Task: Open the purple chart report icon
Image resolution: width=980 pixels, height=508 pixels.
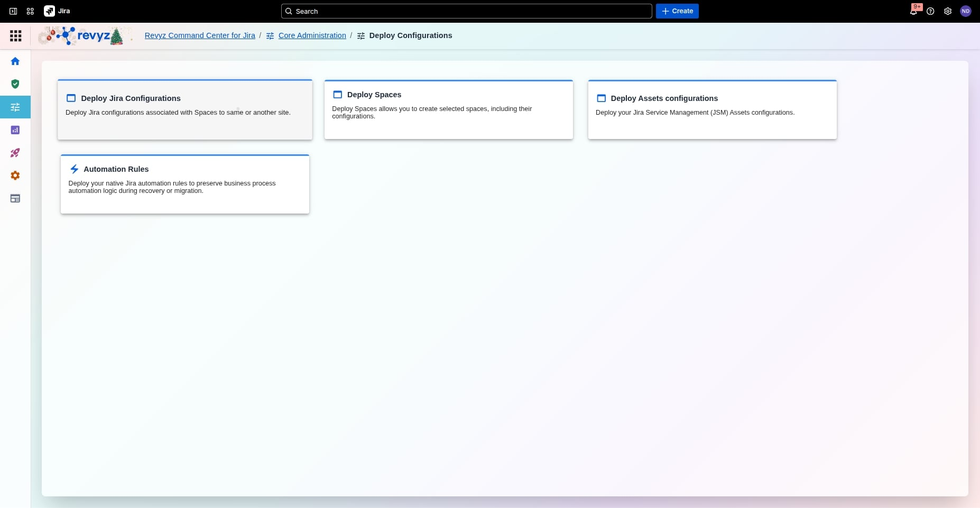Action: pyautogui.click(x=15, y=130)
